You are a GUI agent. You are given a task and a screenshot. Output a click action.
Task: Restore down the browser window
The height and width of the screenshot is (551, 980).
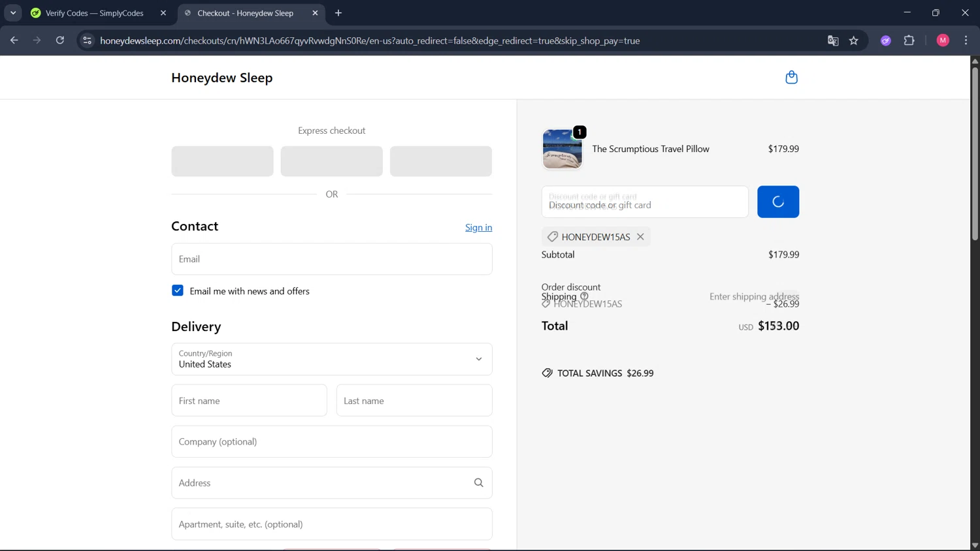(936, 12)
